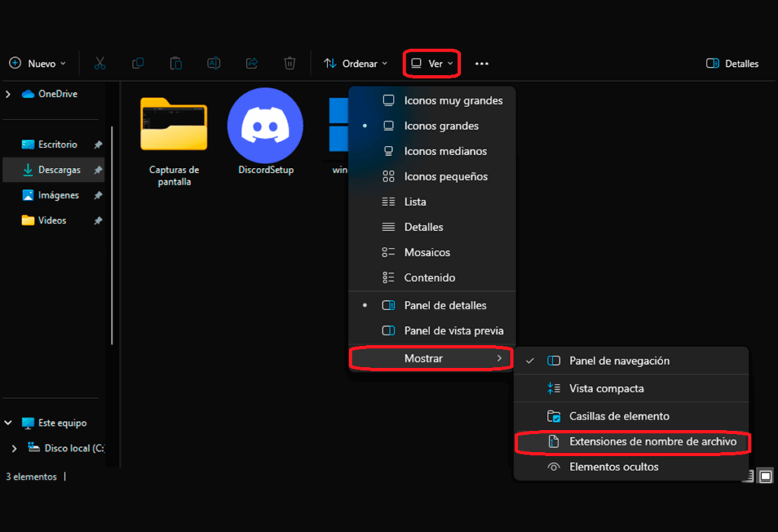Click the pin icon next to Imágenes
Viewport: 778px width, 532px height.
98,195
